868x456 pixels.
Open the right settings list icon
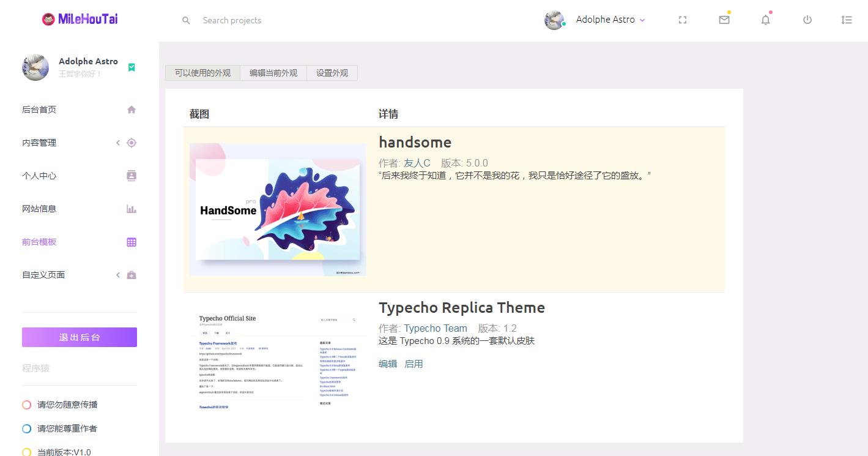[x=847, y=20]
